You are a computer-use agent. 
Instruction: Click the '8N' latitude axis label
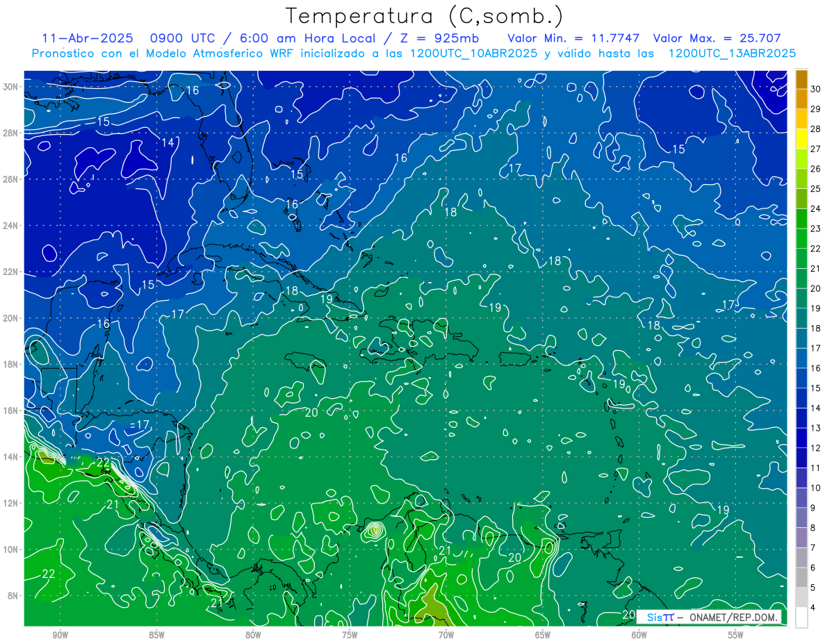click(x=14, y=595)
